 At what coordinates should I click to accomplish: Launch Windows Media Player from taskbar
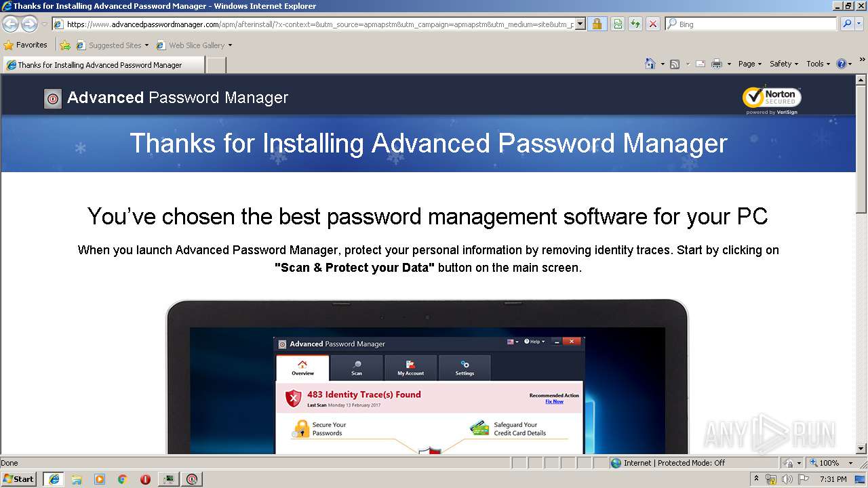(x=100, y=479)
